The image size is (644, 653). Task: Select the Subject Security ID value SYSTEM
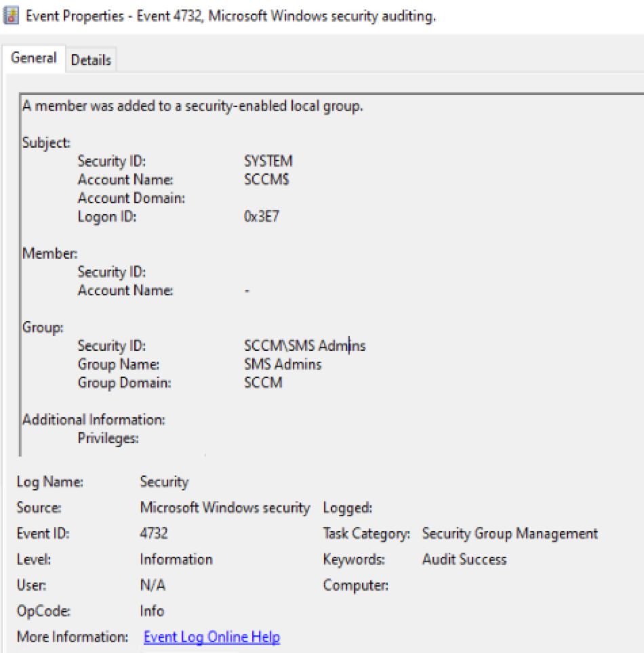coord(268,161)
